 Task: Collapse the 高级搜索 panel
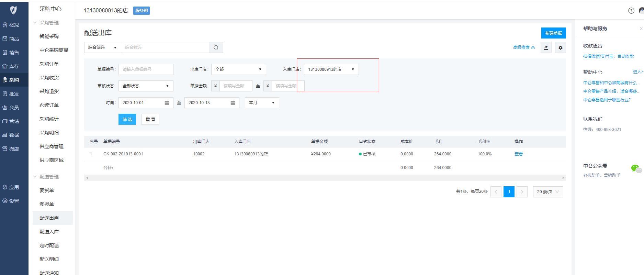pyautogui.click(x=524, y=47)
